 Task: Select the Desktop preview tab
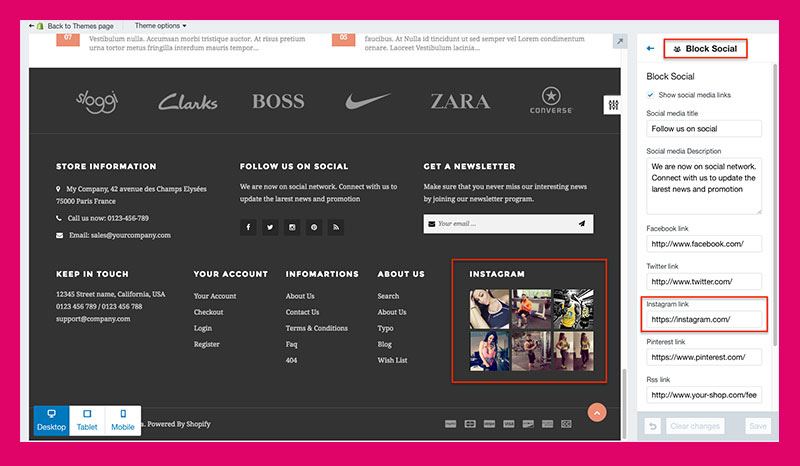click(51, 420)
